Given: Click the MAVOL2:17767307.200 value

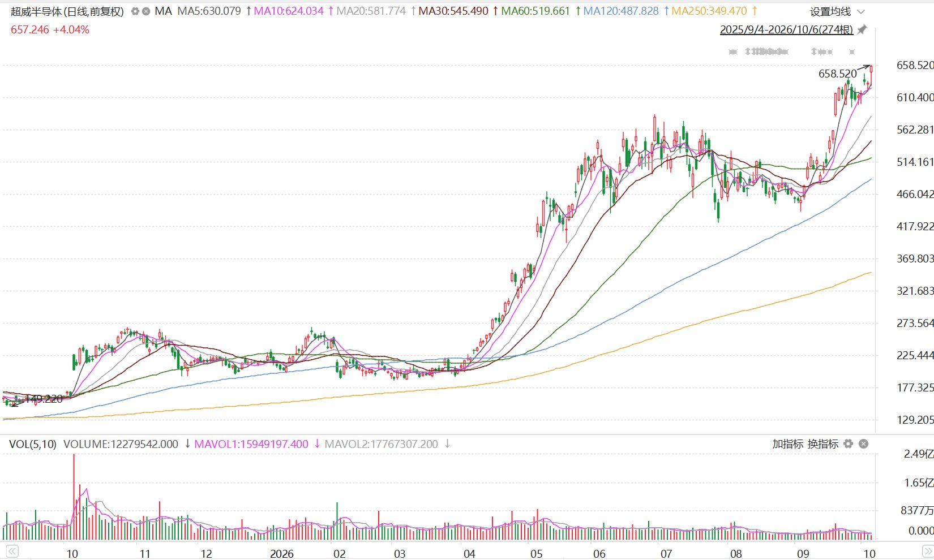Looking at the screenshot, I should (381, 444).
